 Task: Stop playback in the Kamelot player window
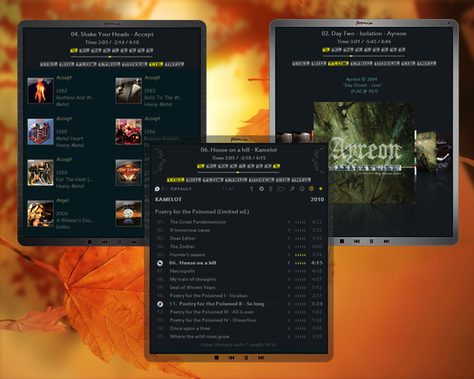pos(217,358)
